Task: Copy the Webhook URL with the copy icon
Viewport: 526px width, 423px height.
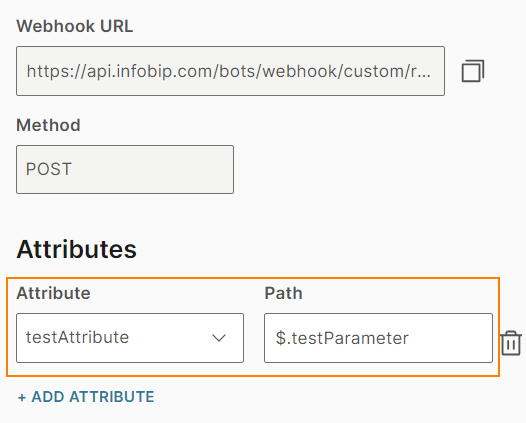Action: (x=473, y=71)
